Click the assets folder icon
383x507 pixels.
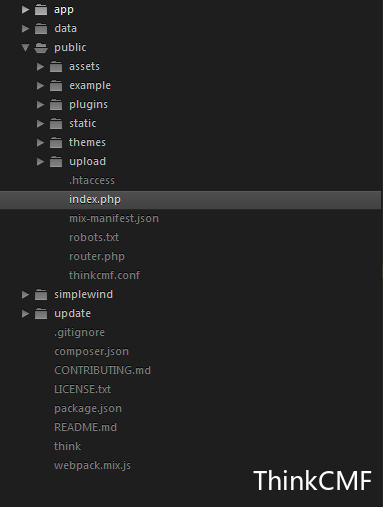56,67
